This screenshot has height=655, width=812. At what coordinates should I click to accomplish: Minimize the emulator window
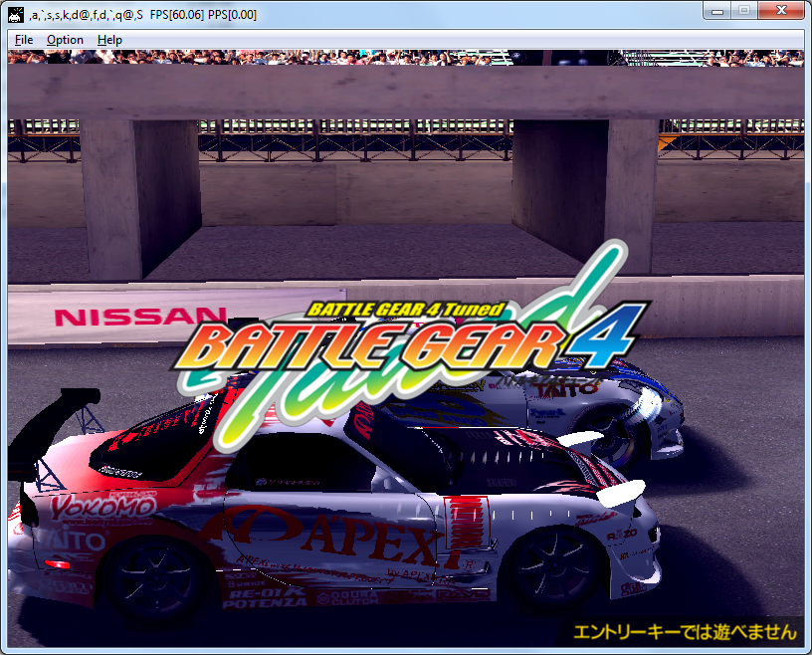tap(716, 10)
